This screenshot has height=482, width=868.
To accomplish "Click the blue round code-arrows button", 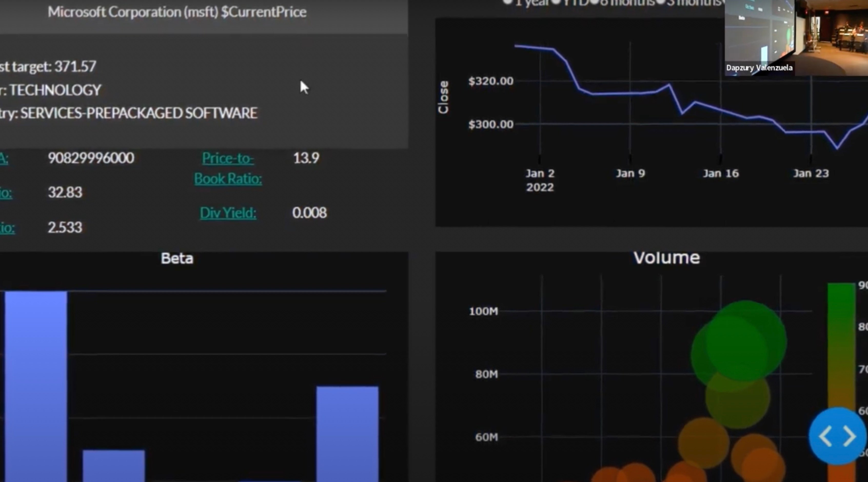I will coord(838,436).
